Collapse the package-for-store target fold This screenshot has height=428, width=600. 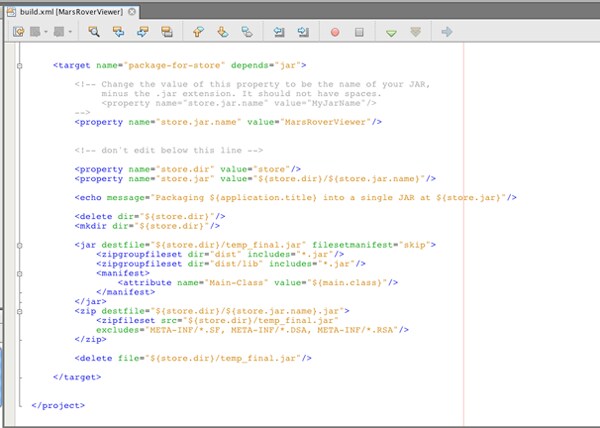(19, 65)
